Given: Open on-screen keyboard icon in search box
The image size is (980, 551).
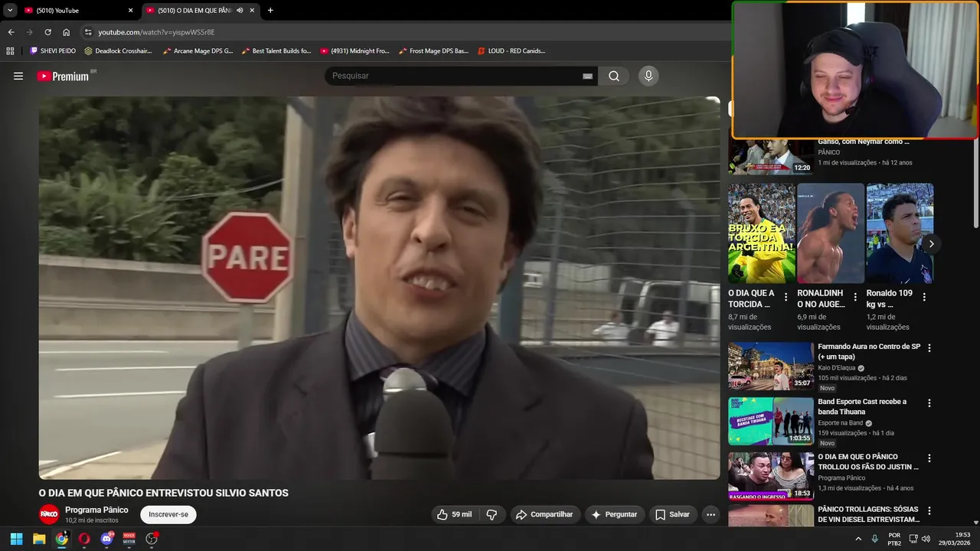Looking at the screenshot, I should pos(587,76).
